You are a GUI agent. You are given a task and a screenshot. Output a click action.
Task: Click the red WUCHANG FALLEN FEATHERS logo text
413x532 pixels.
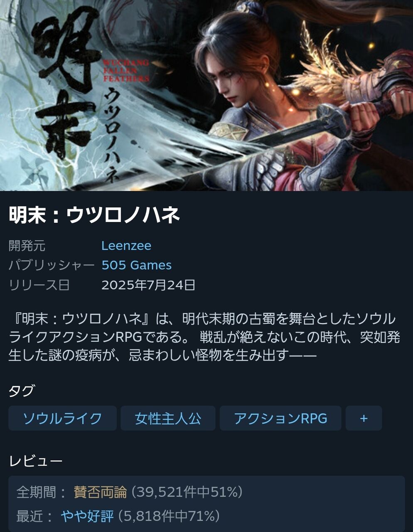[x=125, y=71]
